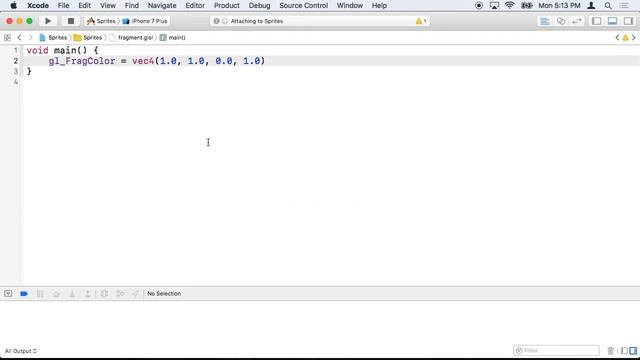Open the Debug menu
Viewport: 640px width, 360px height.
click(259, 6)
